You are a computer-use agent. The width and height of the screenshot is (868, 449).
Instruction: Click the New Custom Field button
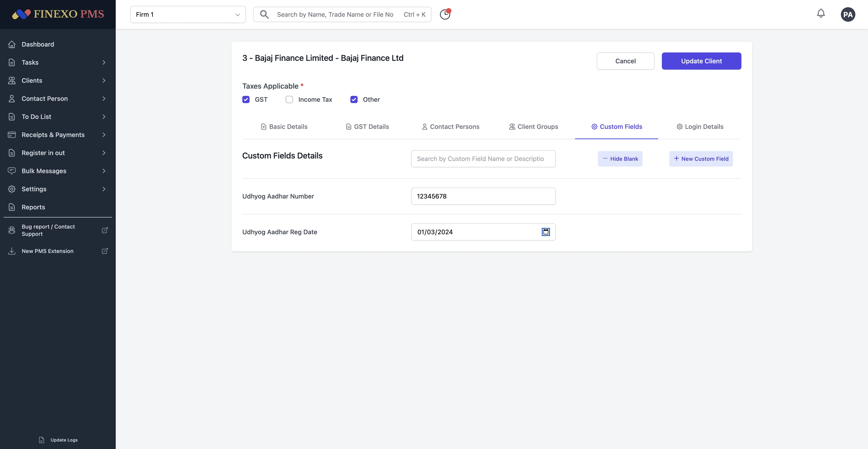701,159
